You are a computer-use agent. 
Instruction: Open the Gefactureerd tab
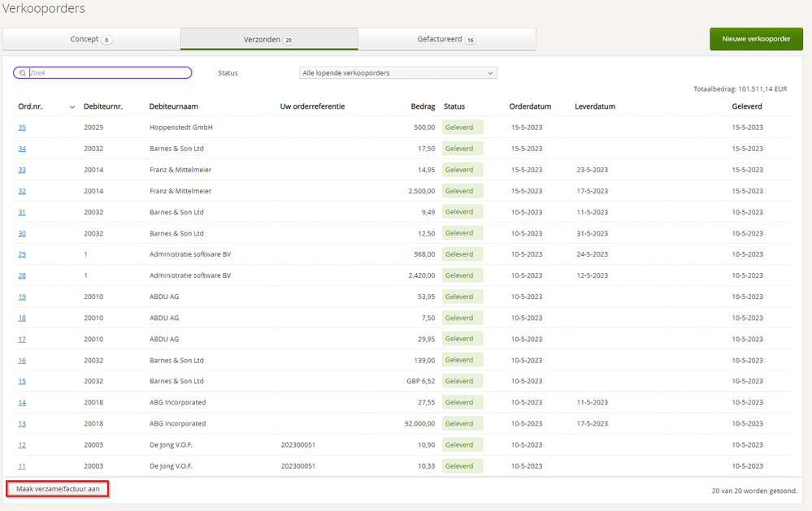[446, 39]
